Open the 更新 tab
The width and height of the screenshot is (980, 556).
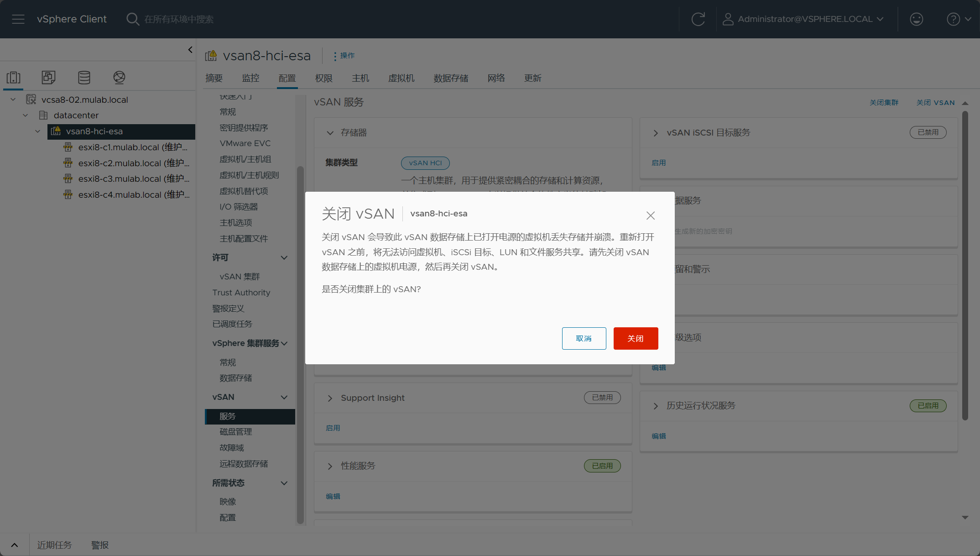(533, 78)
